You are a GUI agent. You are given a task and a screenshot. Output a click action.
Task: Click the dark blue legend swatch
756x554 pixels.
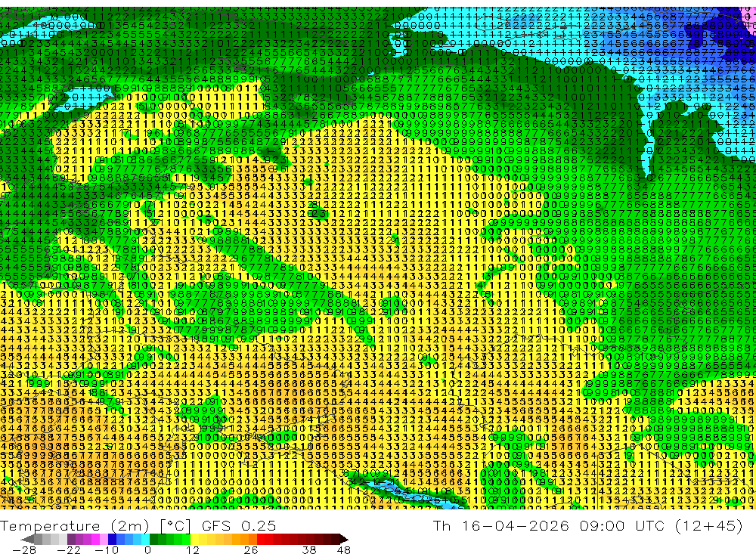(112, 539)
